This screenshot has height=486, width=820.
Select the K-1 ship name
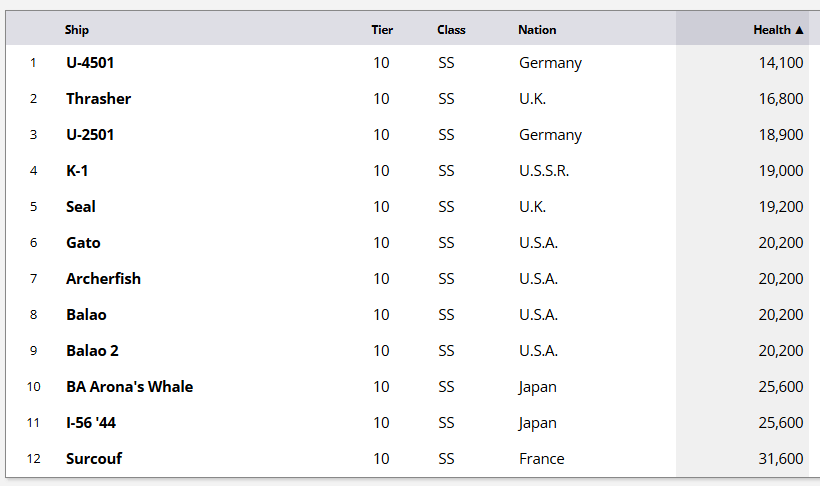[x=77, y=171]
